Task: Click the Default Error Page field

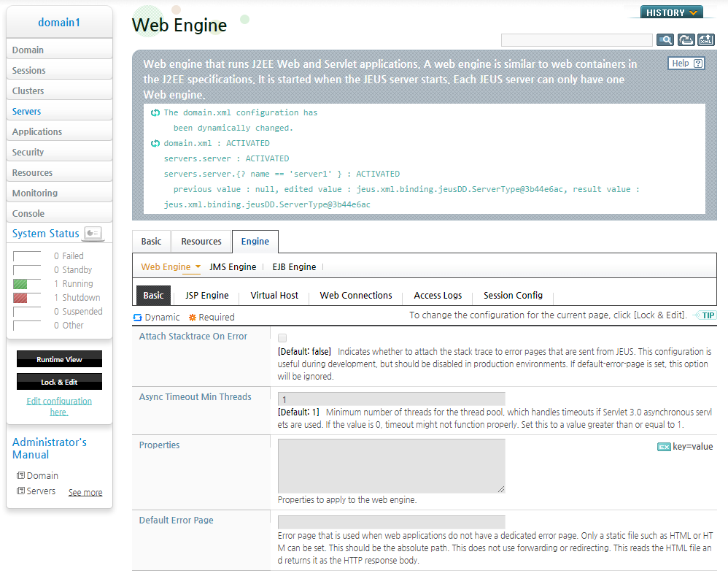Action: [x=392, y=522]
